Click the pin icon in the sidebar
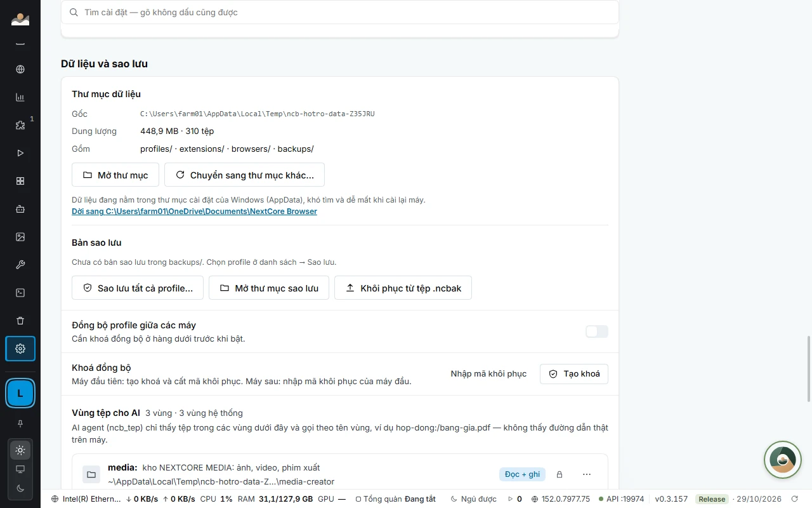Screen dimensions: 812x508 (20, 424)
